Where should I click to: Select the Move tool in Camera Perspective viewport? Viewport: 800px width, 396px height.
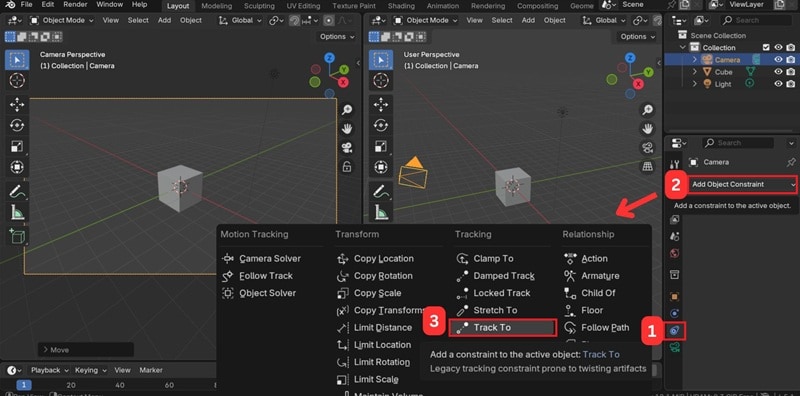17,105
